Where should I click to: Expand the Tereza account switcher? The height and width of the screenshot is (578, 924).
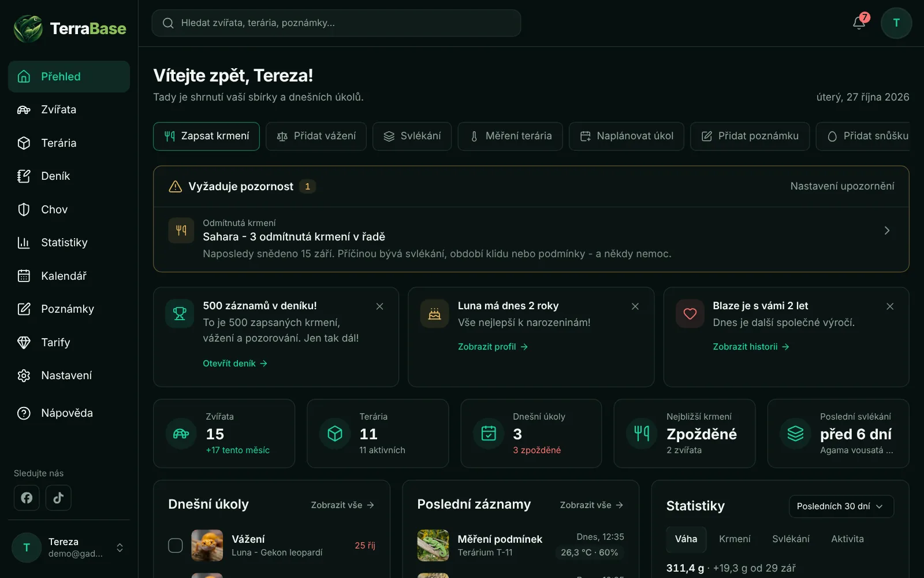120,547
